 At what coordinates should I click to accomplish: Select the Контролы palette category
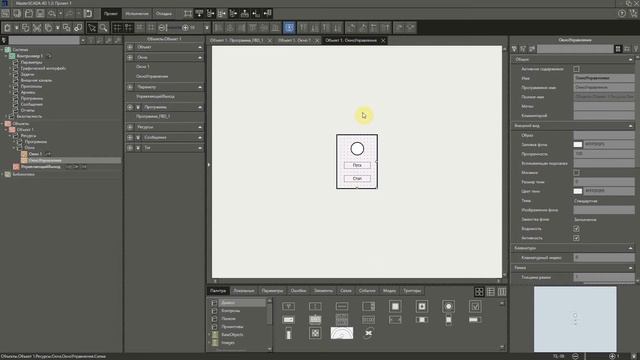(x=231, y=311)
